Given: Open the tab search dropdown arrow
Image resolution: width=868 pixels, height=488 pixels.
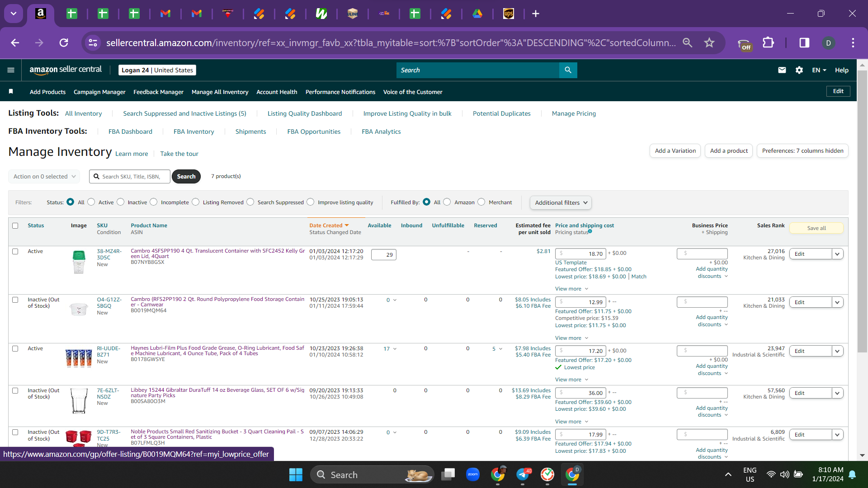Looking at the screenshot, I should click(x=14, y=14).
